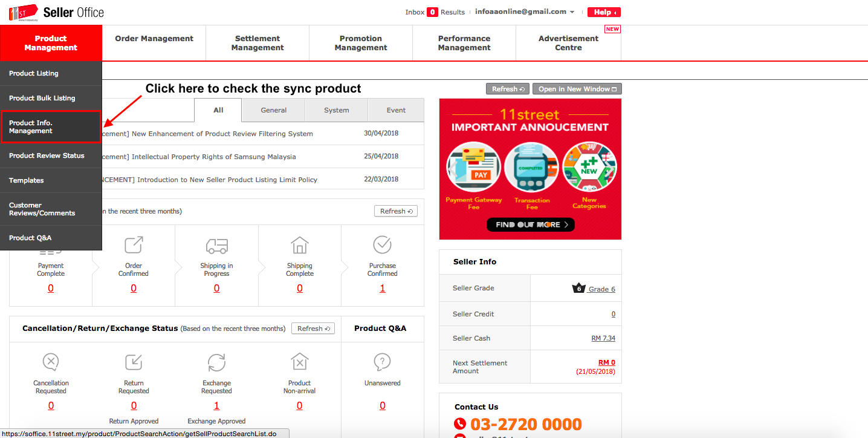This screenshot has height=438, width=868.
Task: Click the Unanswered Product Q&A count
Action: click(x=383, y=406)
